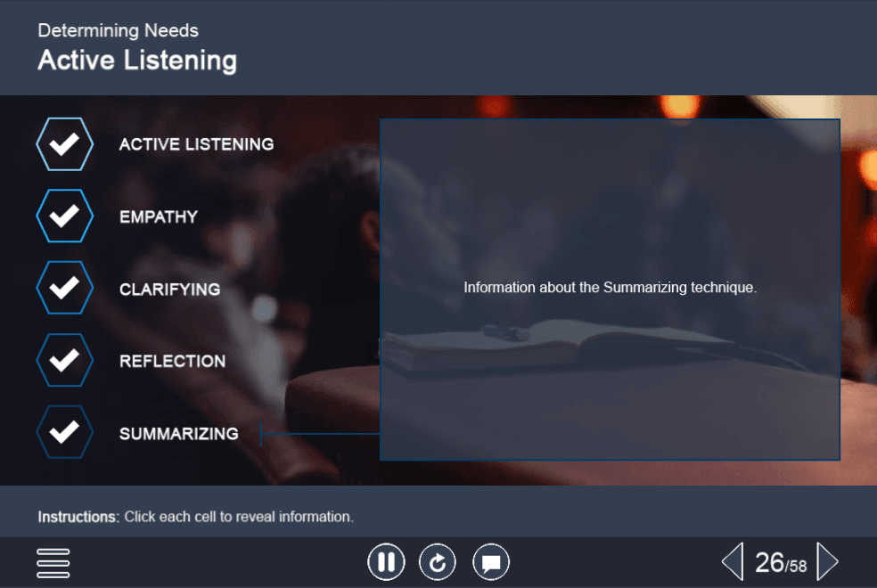
Task: Open the closed captions transcript icon
Action: coord(491,562)
